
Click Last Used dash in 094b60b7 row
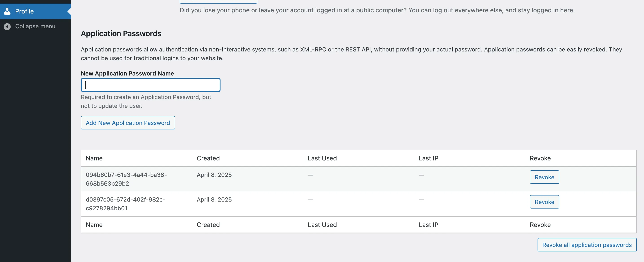coord(310,175)
